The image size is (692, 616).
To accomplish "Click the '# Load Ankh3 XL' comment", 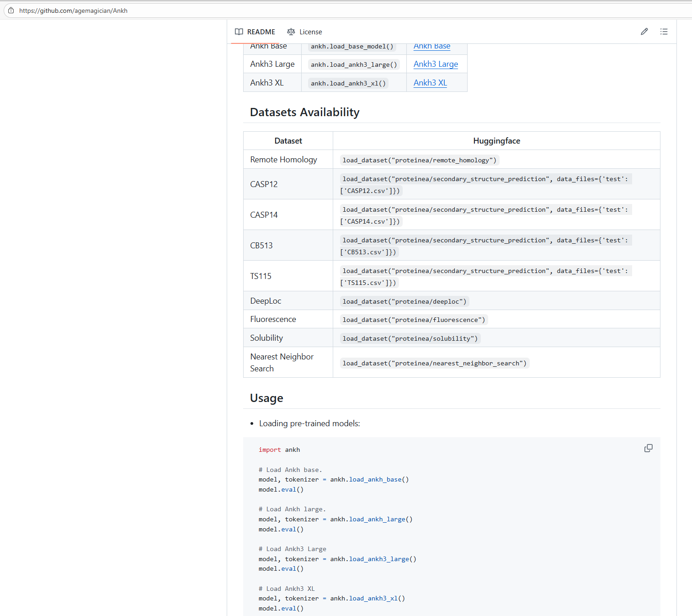I will 287,589.
